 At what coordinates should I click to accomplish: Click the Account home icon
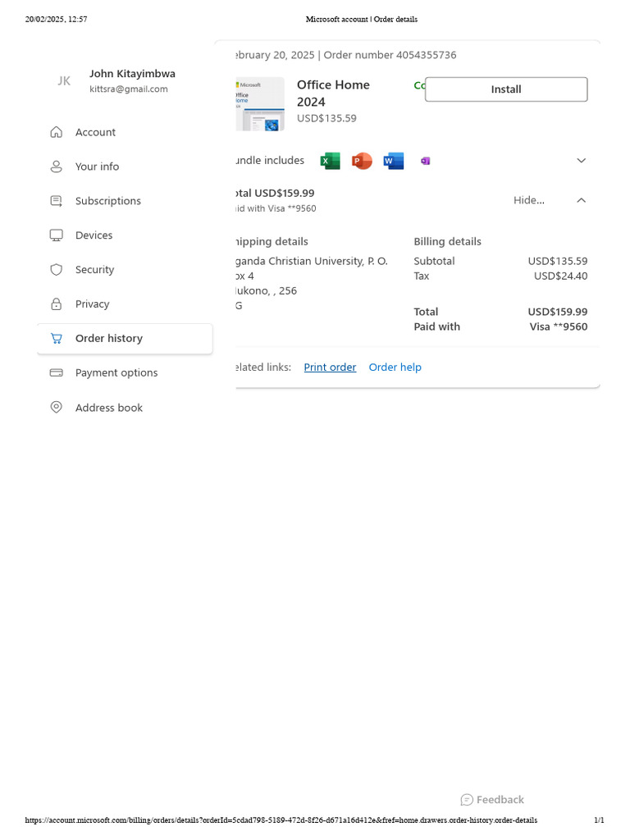click(57, 132)
